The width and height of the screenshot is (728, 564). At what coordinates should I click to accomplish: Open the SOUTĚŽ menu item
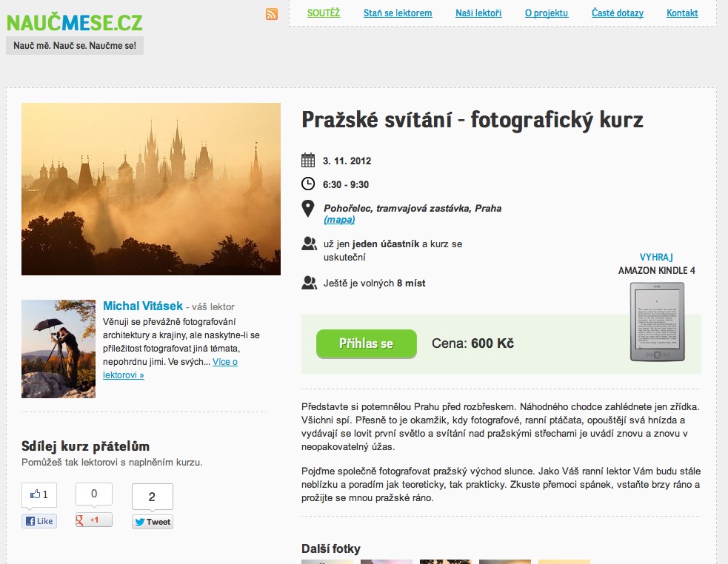[324, 13]
